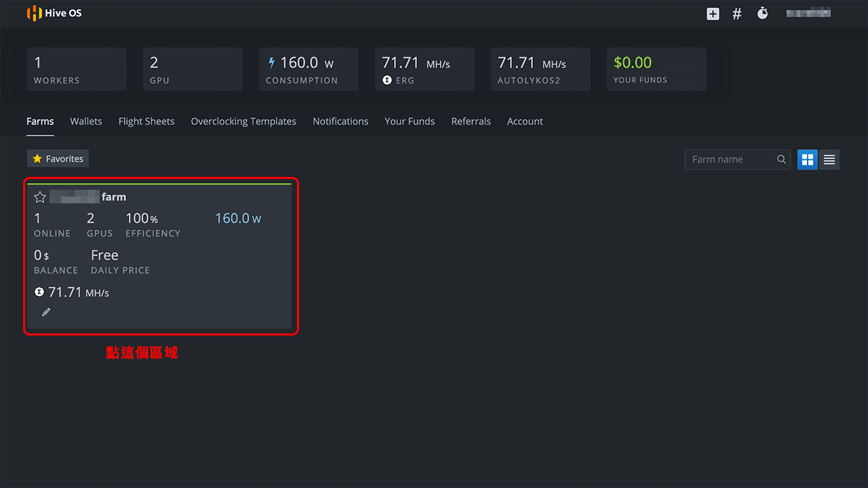Screen dimensions: 868x488
Task: Click the plus add icon in header
Action: [x=713, y=14]
